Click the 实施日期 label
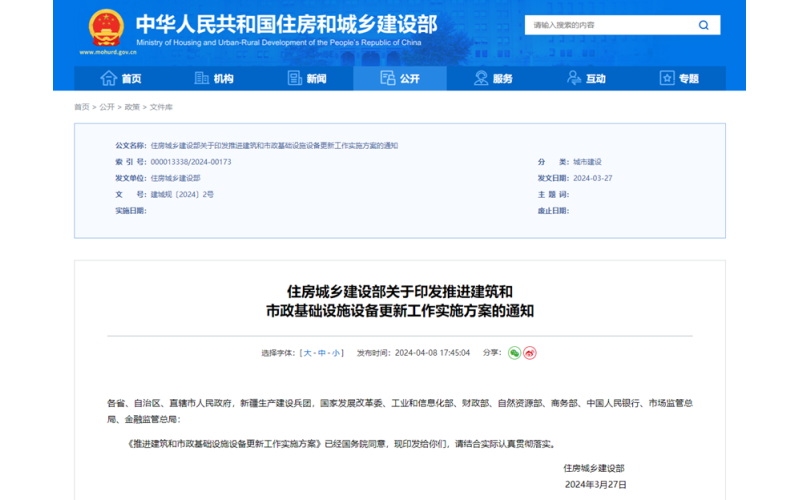Image resolution: width=800 pixels, height=500 pixels. [x=131, y=211]
